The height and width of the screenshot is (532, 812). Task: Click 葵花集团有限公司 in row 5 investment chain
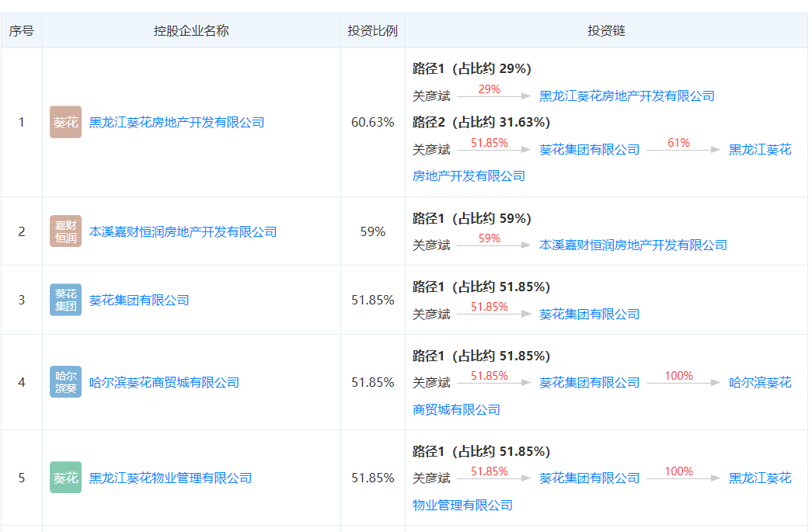589,478
